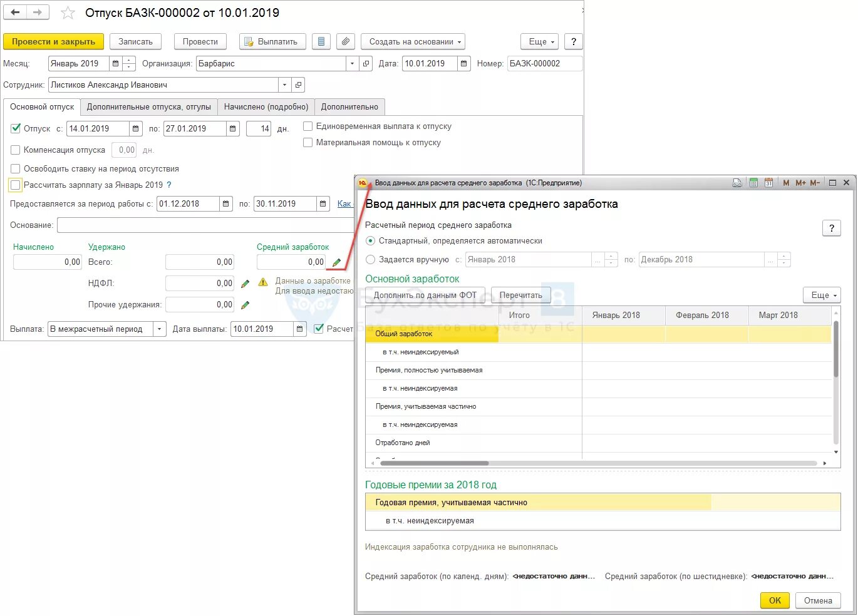858x616 pixels.
Task: Open the Выплата dropdown list
Action: 160,329
